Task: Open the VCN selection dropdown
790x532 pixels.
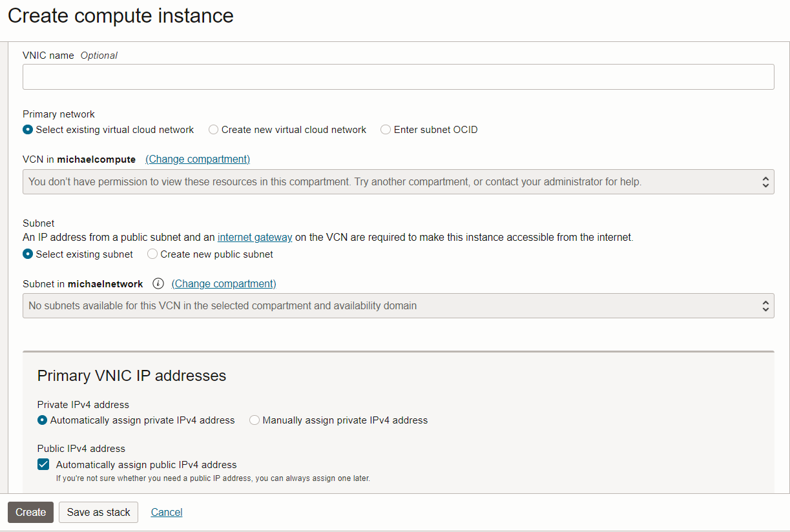Action: [x=388, y=182]
